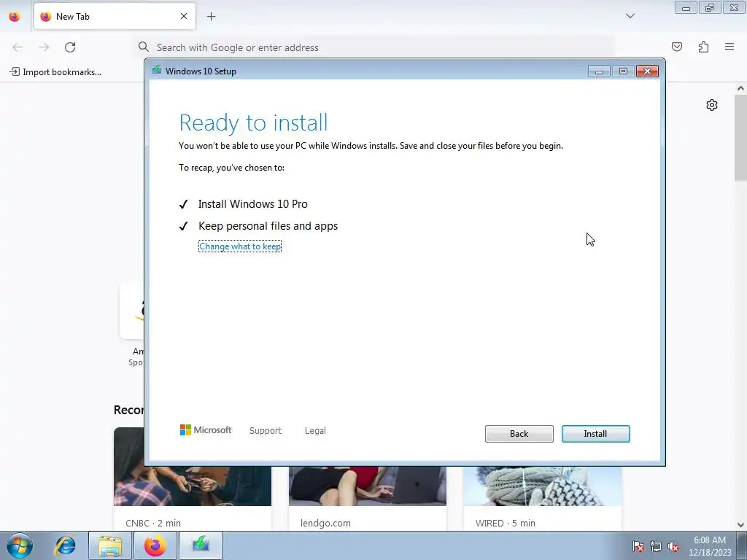Click 'CNBC · 2 min' source label
This screenshot has width=747, height=560.
click(x=153, y=523)
